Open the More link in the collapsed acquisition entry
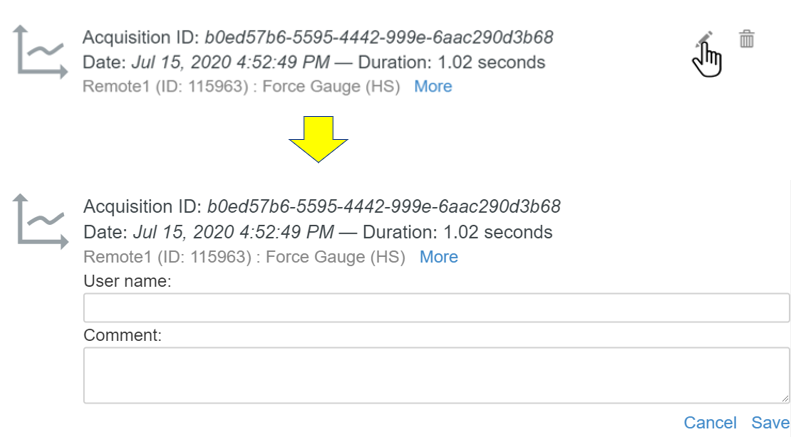807x443 pixels. tap(433, 86)
